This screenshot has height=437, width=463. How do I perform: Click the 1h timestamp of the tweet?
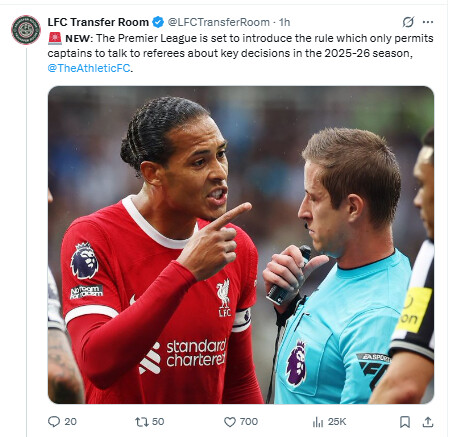tap(284, 22)
